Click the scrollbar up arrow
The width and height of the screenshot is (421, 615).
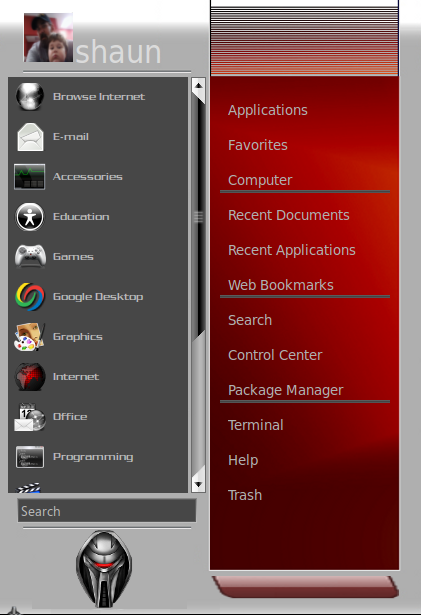tap(199, 86)
